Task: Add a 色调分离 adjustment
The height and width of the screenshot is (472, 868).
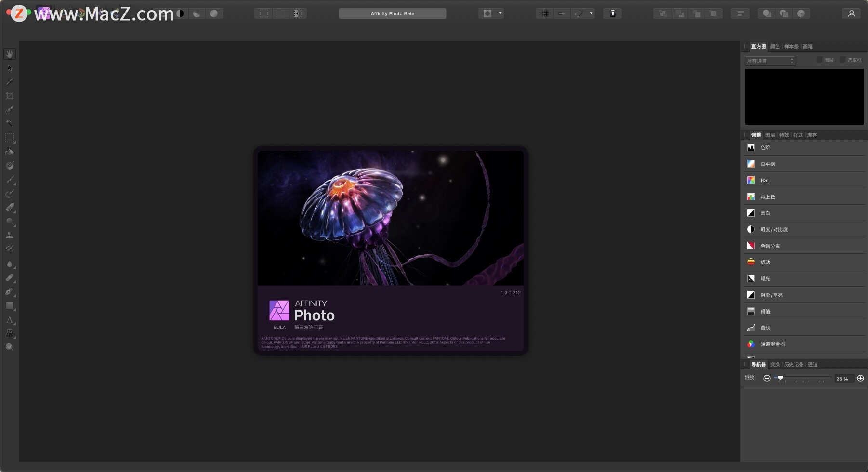Action: [804, 246]
